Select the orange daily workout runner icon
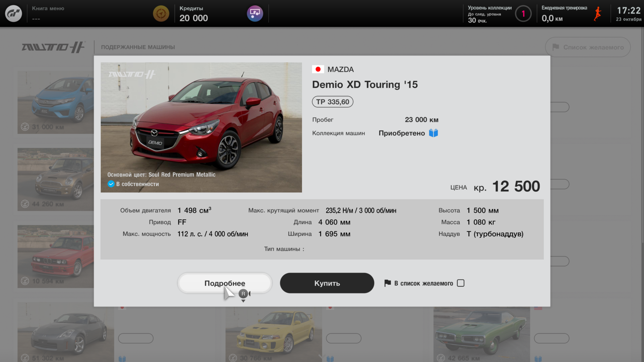Screen dimensions: 644x362 [598, 14]
